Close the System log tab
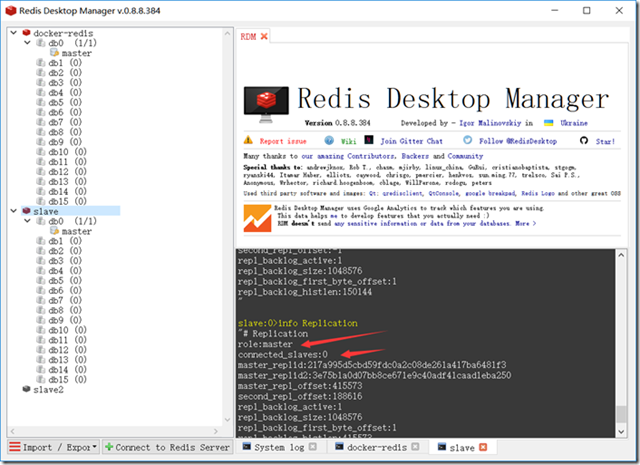 (313, 447)
